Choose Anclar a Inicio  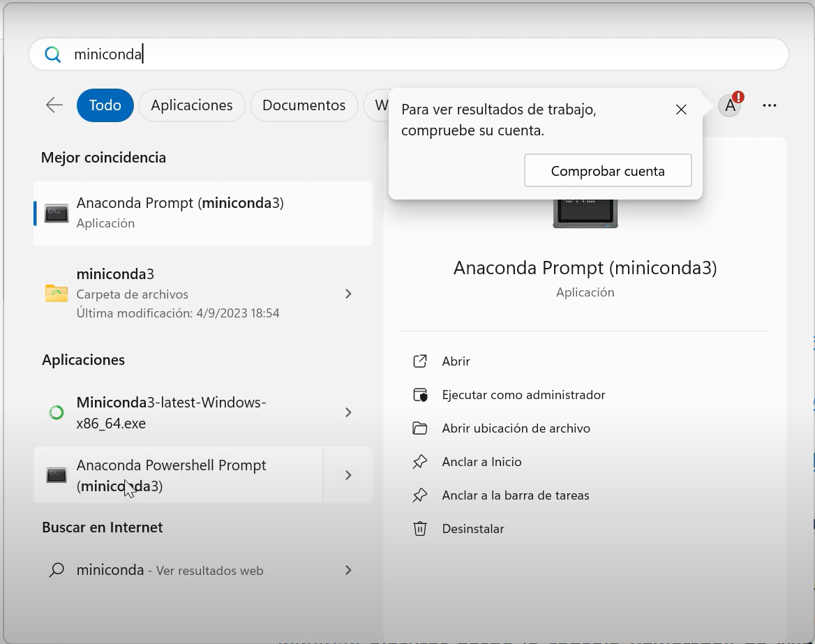coord(482,462)
